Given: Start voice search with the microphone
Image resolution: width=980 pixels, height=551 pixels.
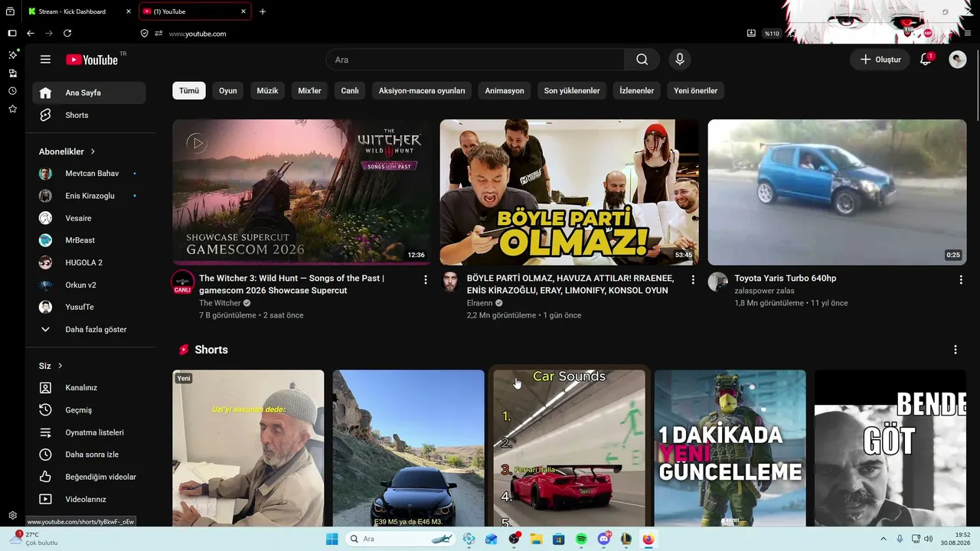Looking at the screenshot, I should [x=679, y=60].
